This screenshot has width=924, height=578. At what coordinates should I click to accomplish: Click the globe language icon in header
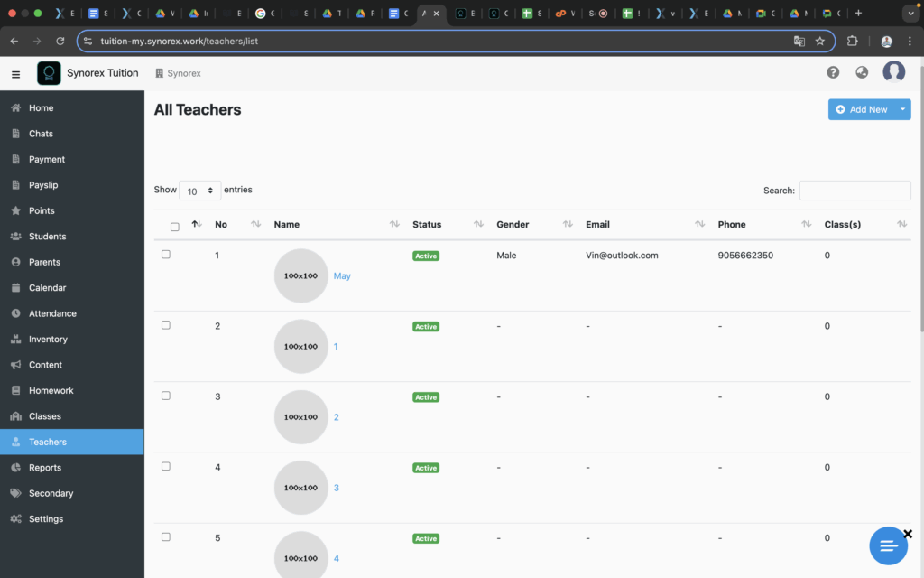tap(862, 72)
